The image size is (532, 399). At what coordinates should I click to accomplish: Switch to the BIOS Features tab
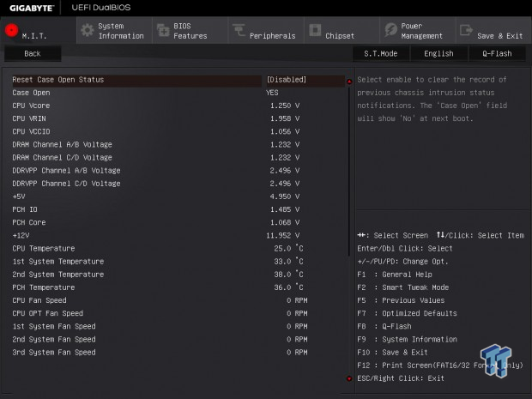click(190, 30)
